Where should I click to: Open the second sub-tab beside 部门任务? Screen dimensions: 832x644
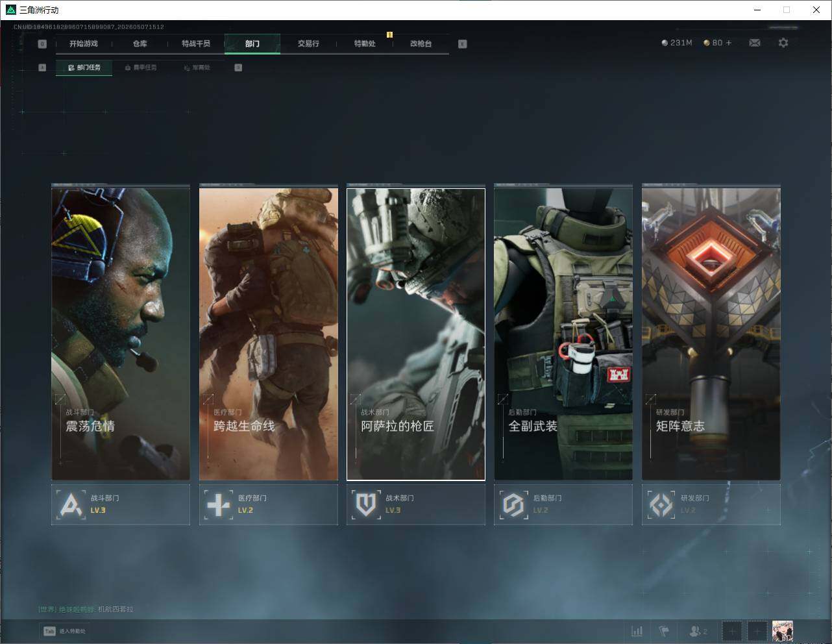point(140,68)
